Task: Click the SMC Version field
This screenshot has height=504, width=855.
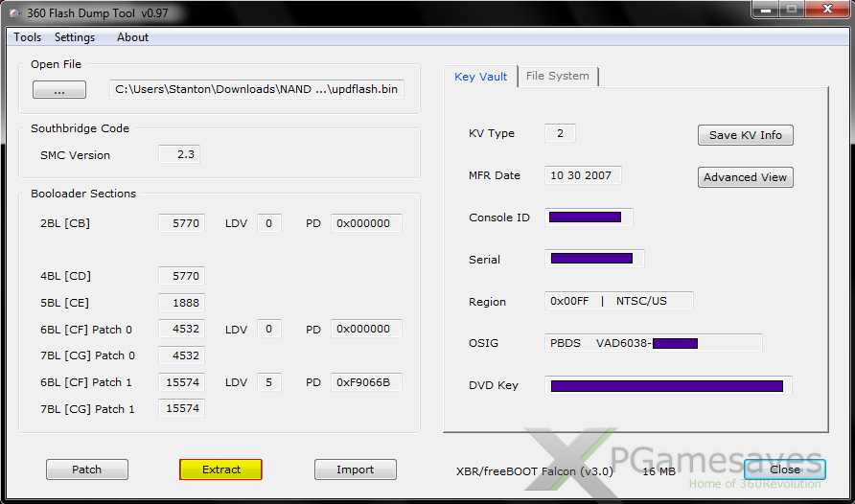Action: [179, 154]
